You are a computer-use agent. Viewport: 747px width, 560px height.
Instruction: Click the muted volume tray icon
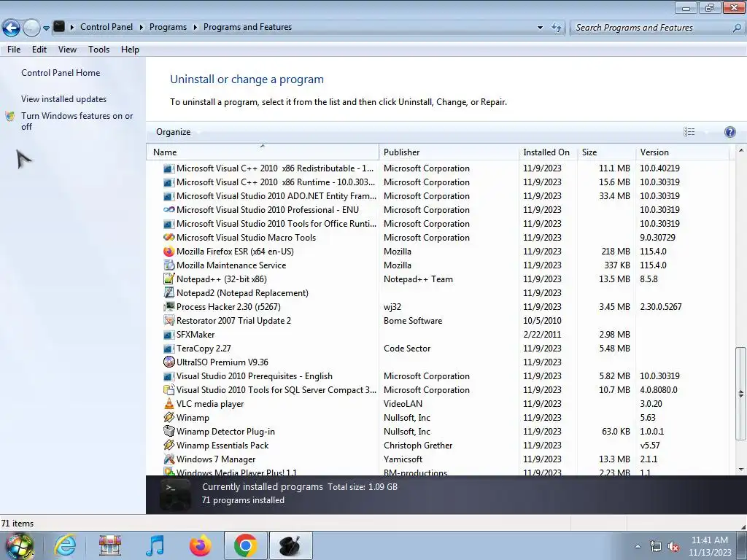673,547
